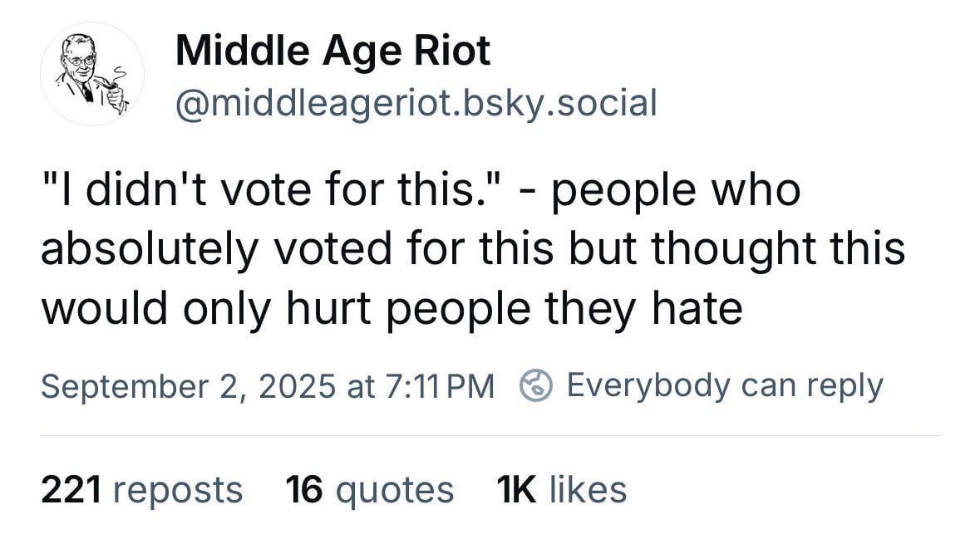Click the number 221 in repost count
Image resolution: width=980 pixels, height=534 pixels.
tap(71, 489)
